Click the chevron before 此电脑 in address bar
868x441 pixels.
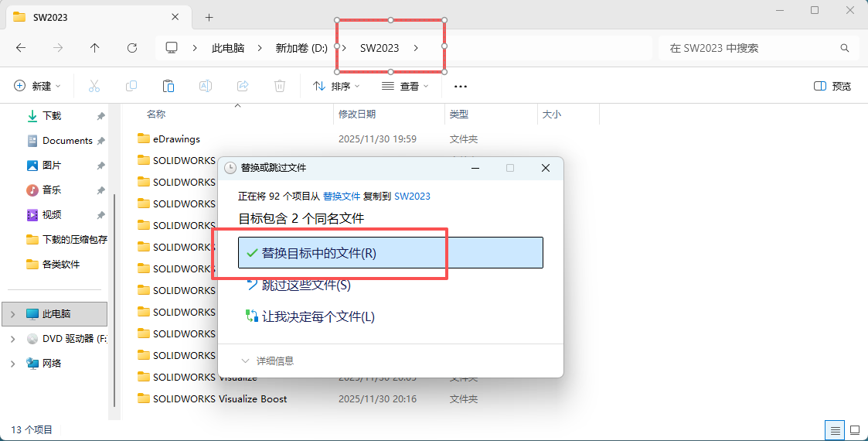[x=195, y=48]
